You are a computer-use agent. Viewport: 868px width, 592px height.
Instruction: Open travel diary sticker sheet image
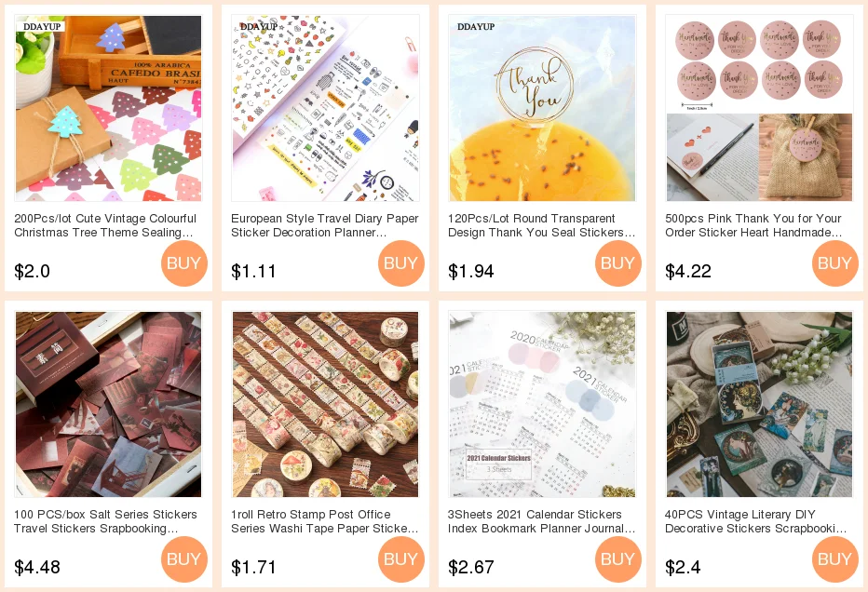(326, 108)
